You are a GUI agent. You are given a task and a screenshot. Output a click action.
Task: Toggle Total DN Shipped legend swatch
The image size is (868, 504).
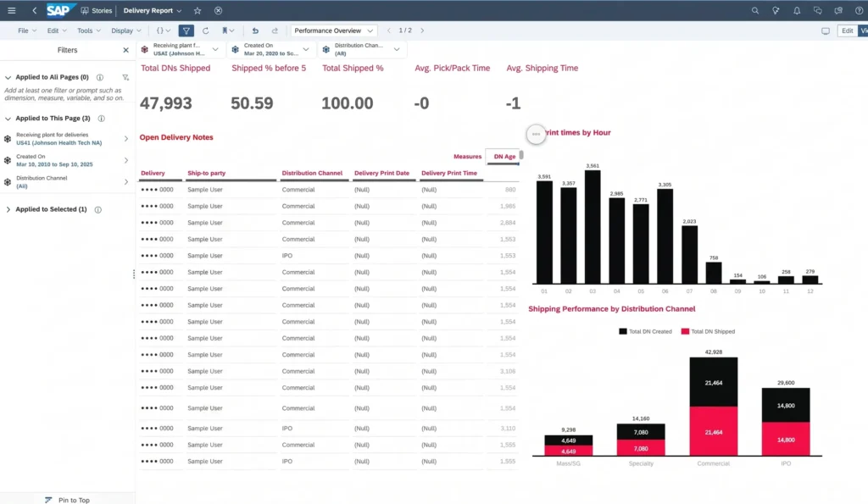click(685, 331)
